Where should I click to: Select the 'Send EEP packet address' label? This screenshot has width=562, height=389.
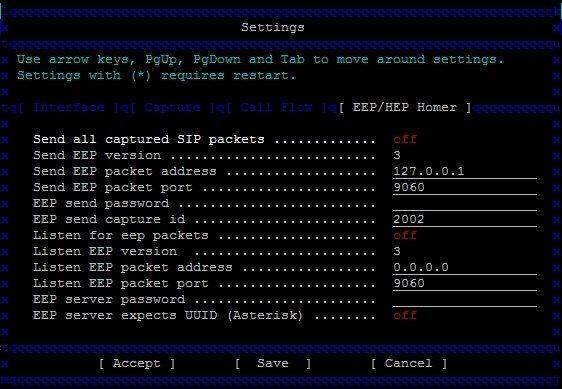point(125,171)
